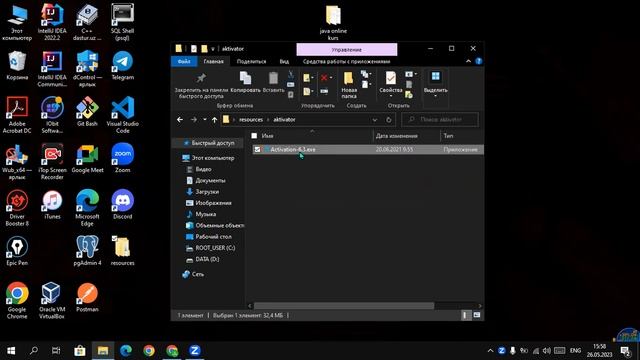Refresh the aktivator folder view
The width and height of the screenshot is (640, 360).
(x=389, y=120)
